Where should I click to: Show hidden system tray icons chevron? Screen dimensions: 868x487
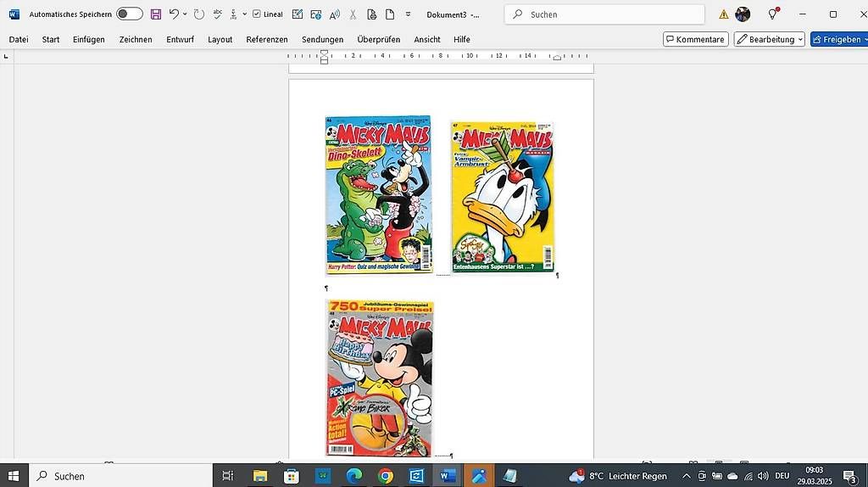pos(687,476)
